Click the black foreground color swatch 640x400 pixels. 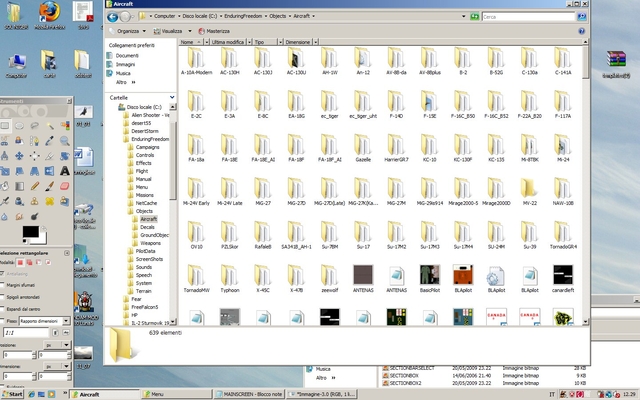31,231
